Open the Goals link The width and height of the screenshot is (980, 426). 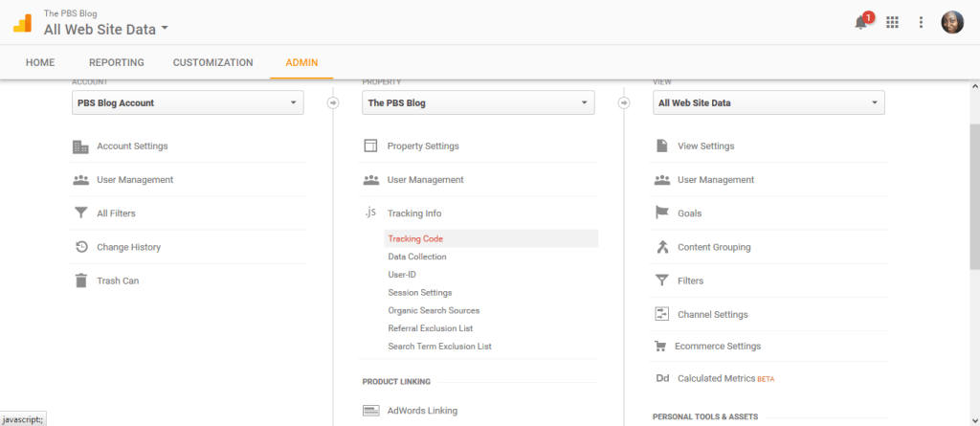point(689,213)
